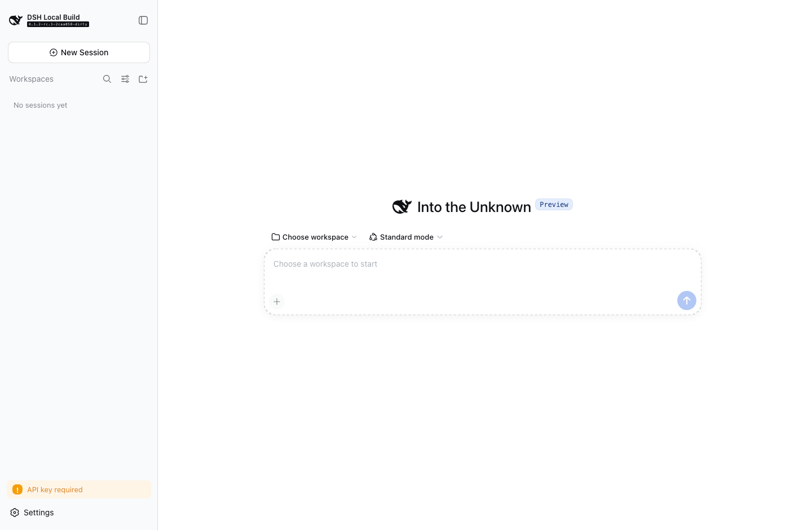Start a New Session
The height and width of the screenshot is (530, 812).
(x=79, y=52)
